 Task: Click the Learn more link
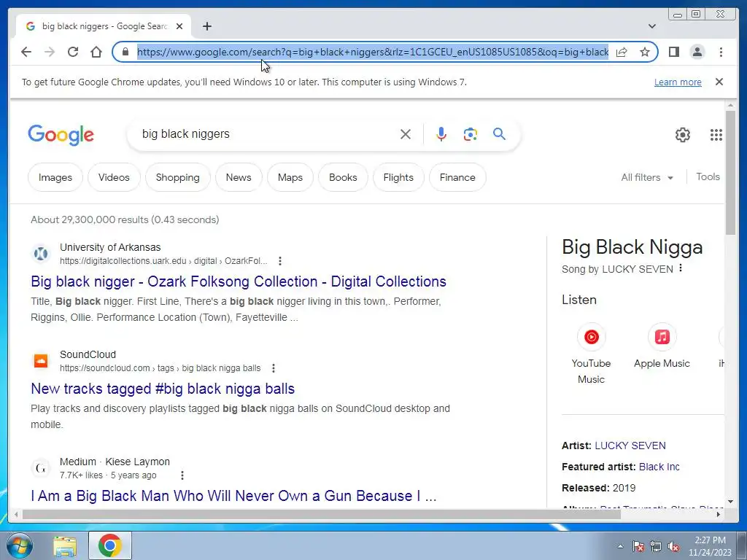click(678, 82)
